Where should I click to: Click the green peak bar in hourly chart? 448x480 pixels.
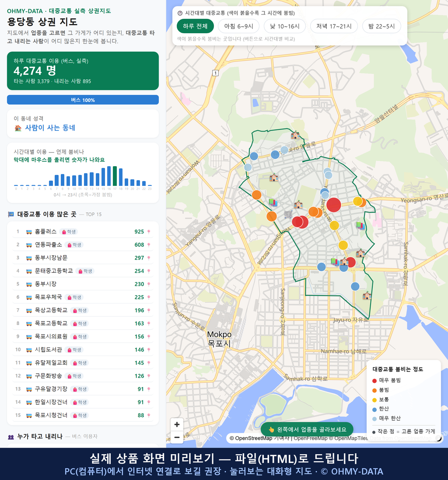(115, 176)
